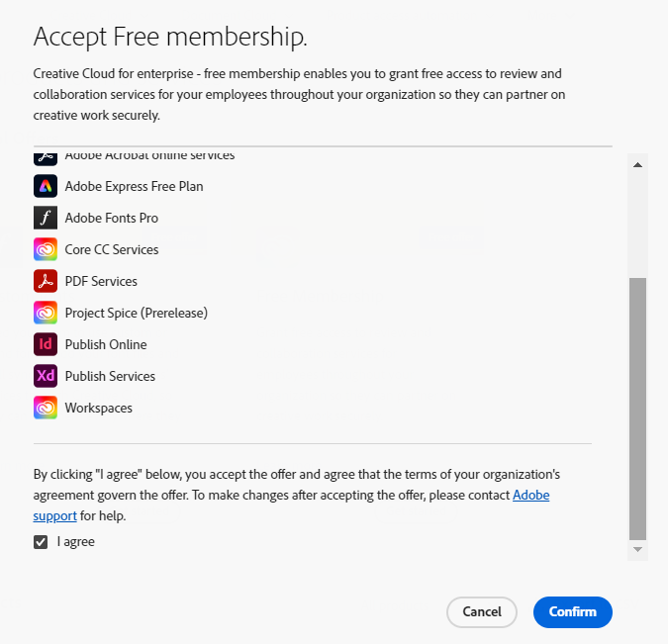Click the scrollbar down arrow
Viewport: 668px width, 644px height.
coord(637,549)
